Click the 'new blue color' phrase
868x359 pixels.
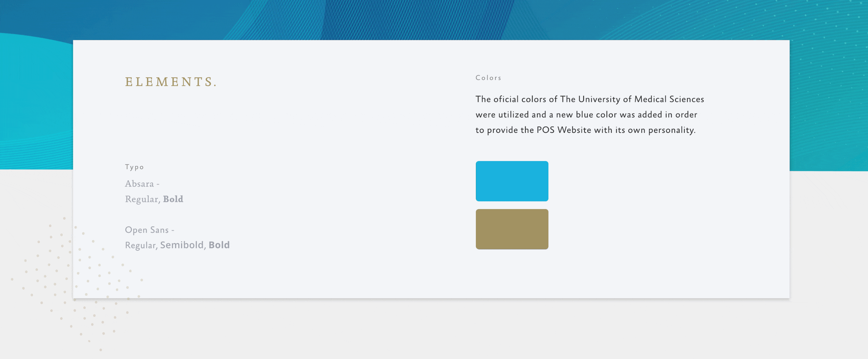[x=586, y=115]
